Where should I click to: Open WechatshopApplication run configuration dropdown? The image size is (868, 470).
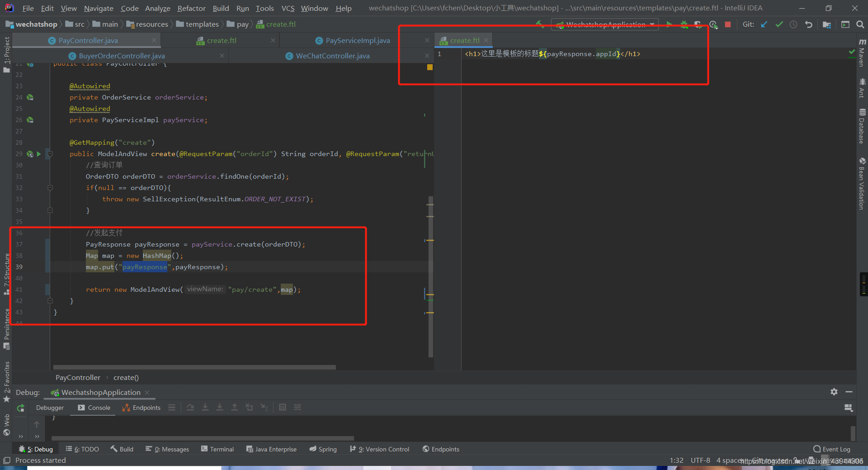pyautogui.click(x=605, y=24)
